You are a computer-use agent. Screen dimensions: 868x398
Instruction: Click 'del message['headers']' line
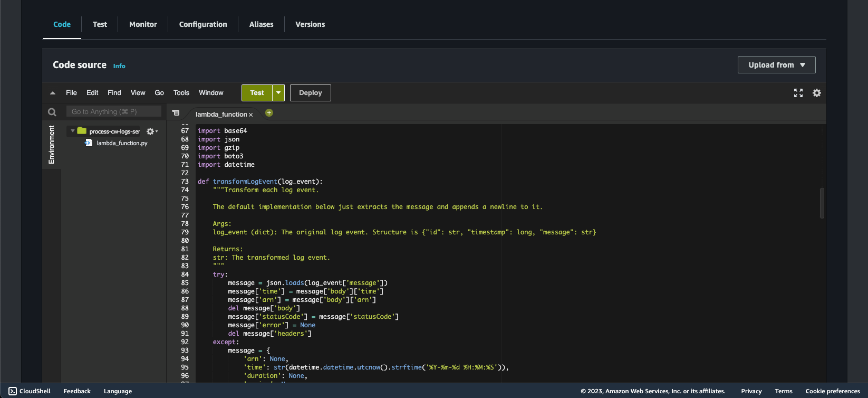point(269,334)
